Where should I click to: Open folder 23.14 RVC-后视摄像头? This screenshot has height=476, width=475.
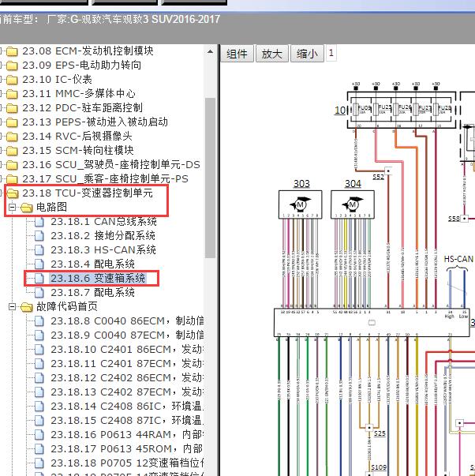[77, 137]
